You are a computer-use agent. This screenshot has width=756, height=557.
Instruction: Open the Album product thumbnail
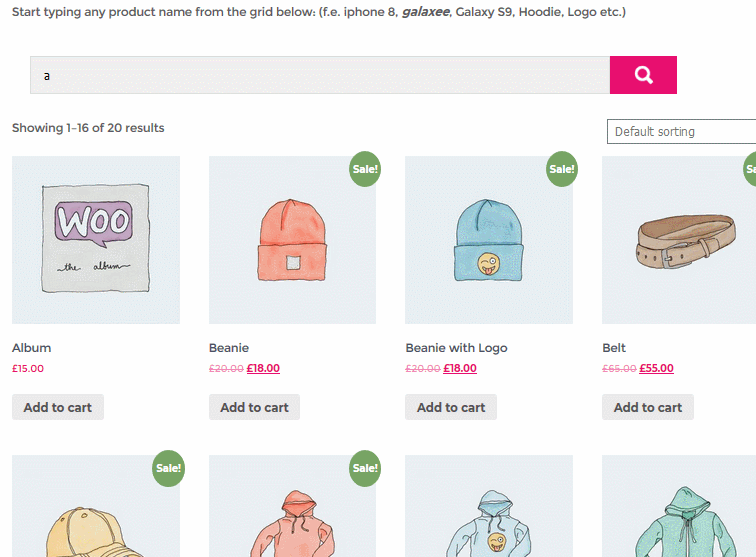coord(96,240)
